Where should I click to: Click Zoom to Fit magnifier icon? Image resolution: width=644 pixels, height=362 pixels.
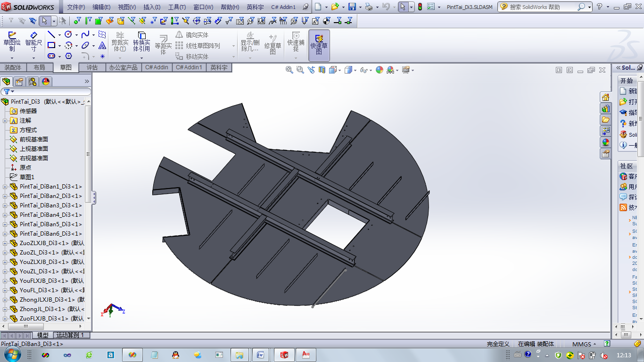(x=289, y=70)
